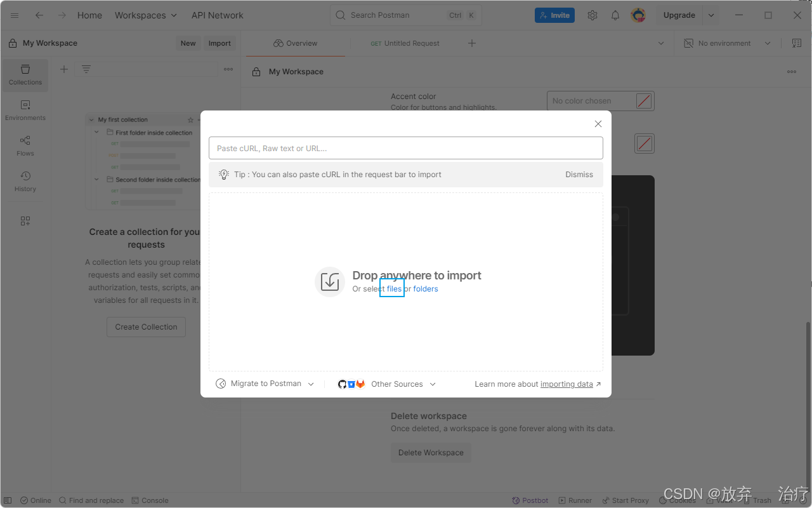The height and width of the screenshot is (508, 812).
Task: Open the settings gear in header
Action: pyautogui.click(x=593, y=15)
